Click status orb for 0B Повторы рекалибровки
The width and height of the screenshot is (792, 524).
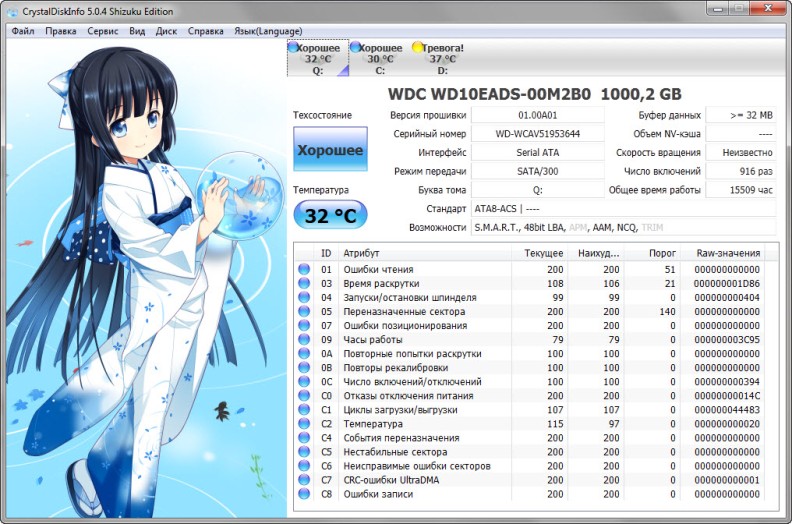coord(304,368)
